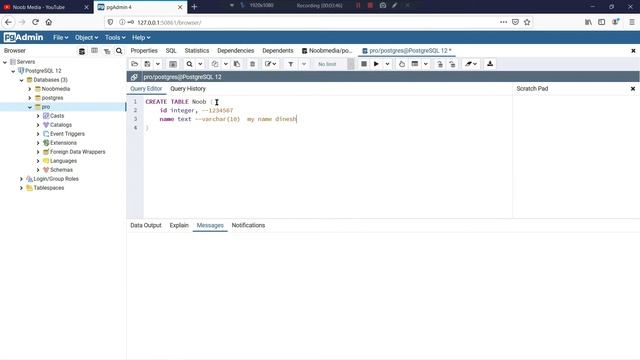Expand the Casts node

coord(38,116)
